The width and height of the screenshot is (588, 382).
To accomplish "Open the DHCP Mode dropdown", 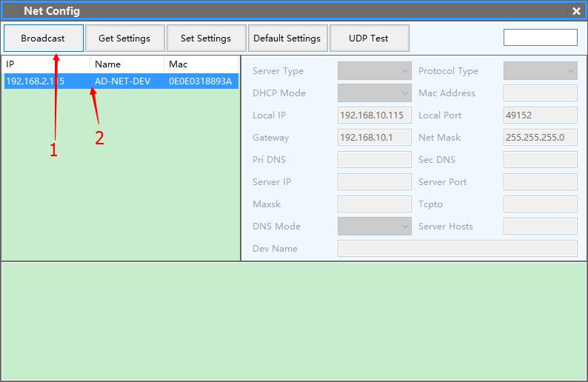I will pos(374,93).
